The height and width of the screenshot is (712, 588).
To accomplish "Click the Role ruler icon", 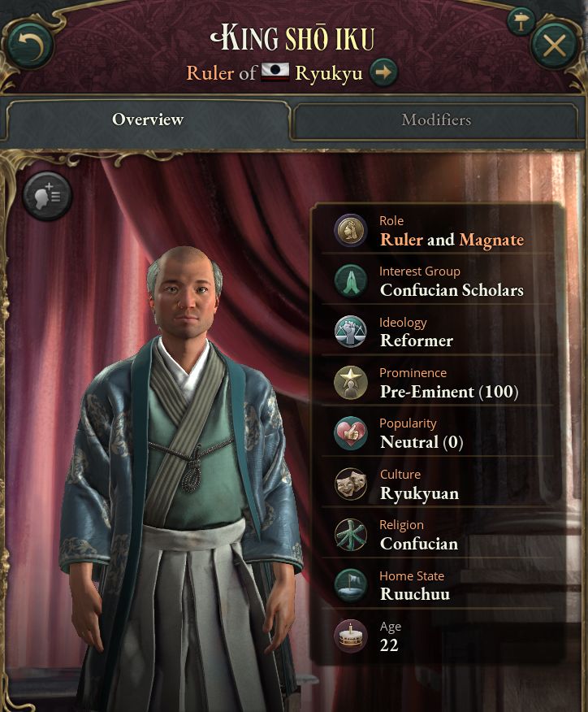I will [350, 230].
